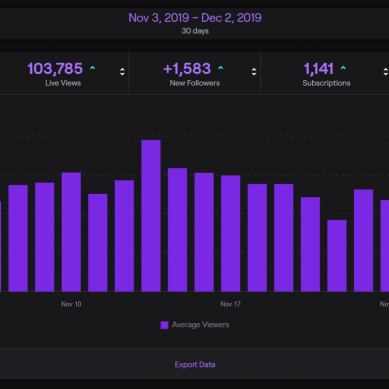Click the tallest bar in the chart
The height and width of the screenshot is (389, 389).
pyautogui.click(x=151, y=216)
